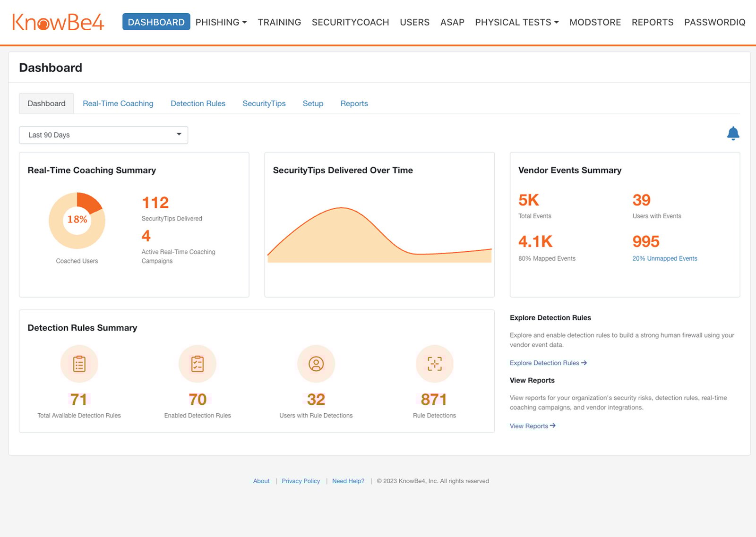
Task: Click the Coached Users donut chart
Action: (77, 220)
